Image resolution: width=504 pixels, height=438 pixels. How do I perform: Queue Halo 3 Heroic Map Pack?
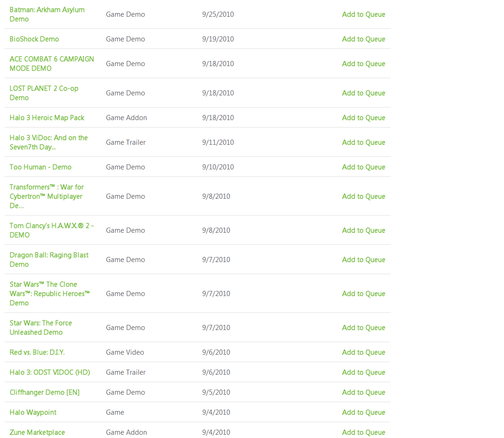(363, 118)
